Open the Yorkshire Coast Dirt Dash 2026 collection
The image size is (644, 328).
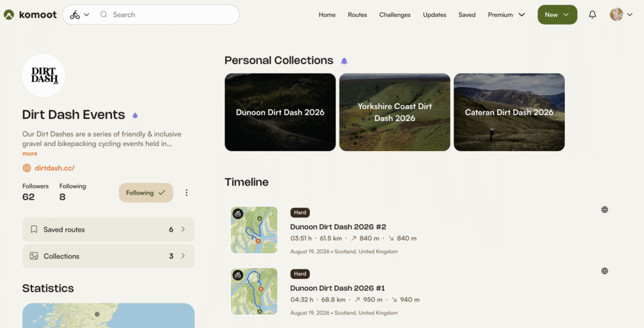(x=395, y=112)
